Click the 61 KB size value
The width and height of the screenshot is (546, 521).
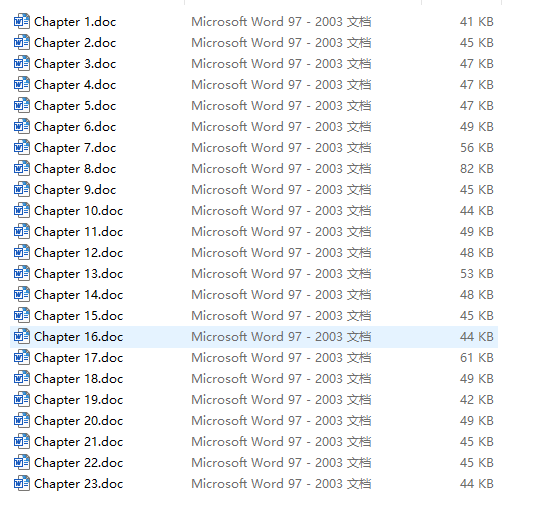(477, 358)
